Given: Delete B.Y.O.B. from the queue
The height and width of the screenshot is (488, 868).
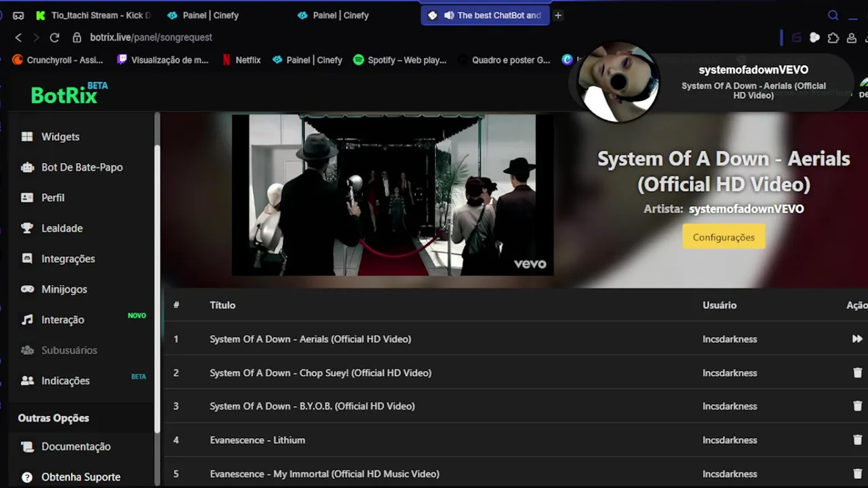Looking at the screenshot, I should pos(857,406).
